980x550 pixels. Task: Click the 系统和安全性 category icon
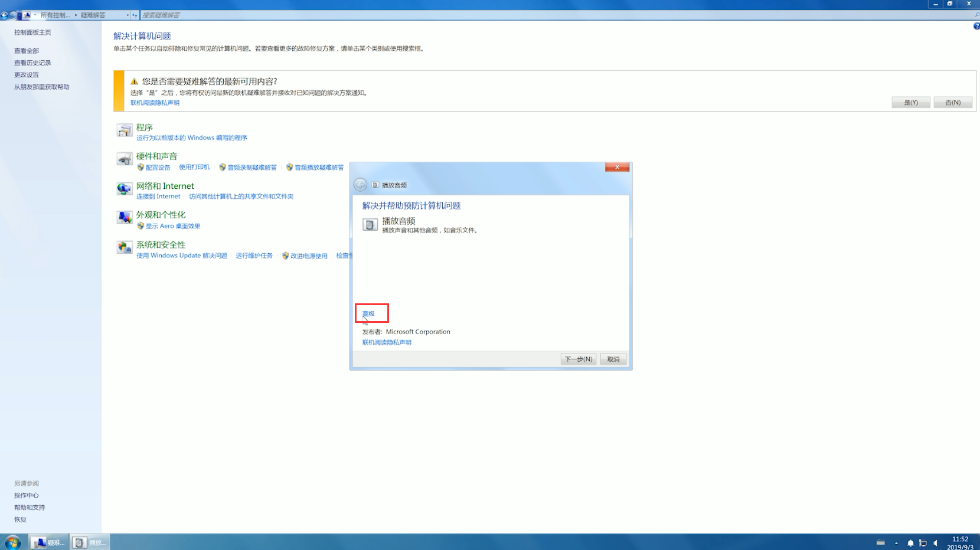[x=124, y=247]
